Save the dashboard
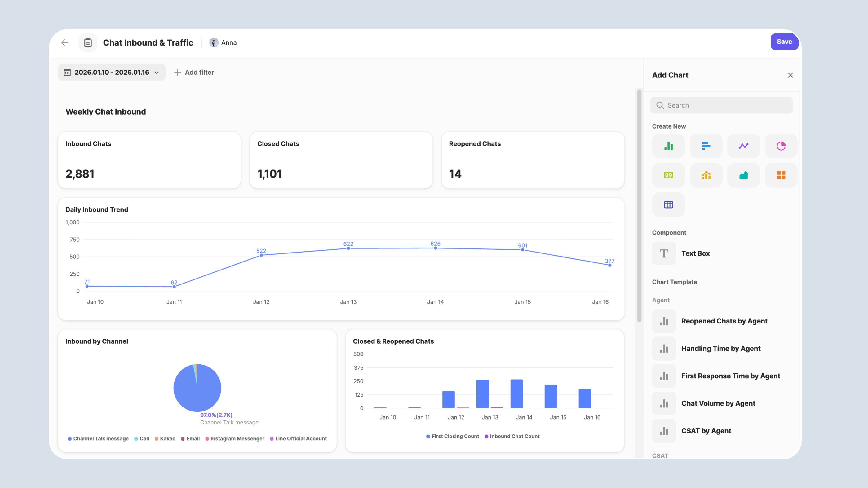 [784, 42]
